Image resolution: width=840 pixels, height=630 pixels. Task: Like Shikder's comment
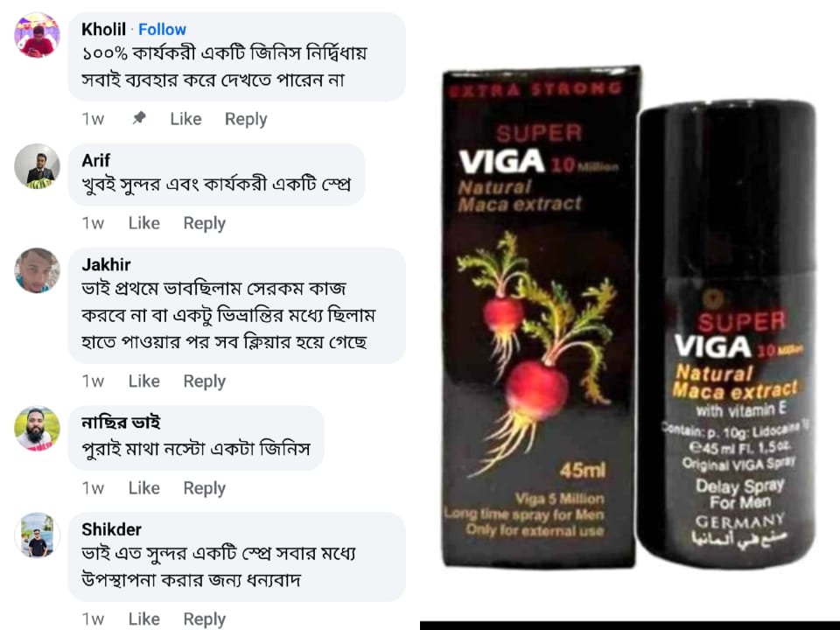144,619
